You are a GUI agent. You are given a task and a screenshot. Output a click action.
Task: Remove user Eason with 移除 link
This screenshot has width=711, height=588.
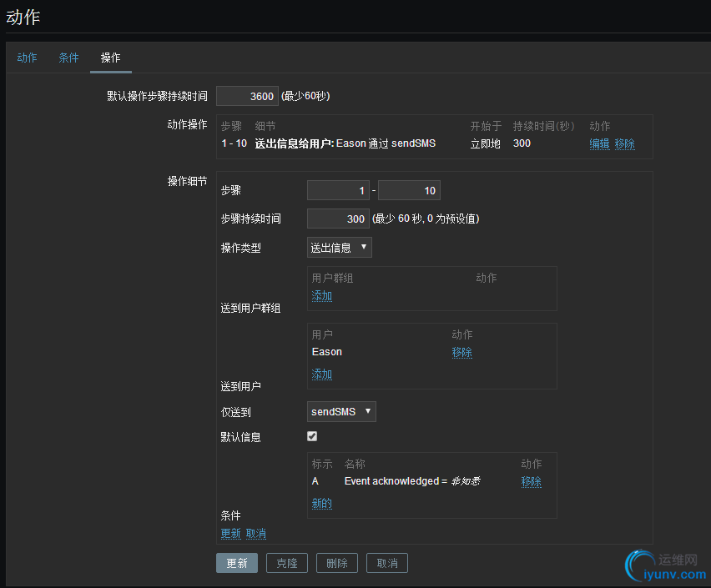[461, 352]
